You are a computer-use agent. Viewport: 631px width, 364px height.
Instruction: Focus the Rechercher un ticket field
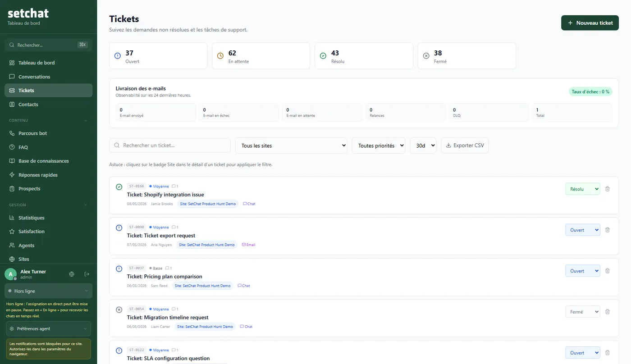click(170, 146)
